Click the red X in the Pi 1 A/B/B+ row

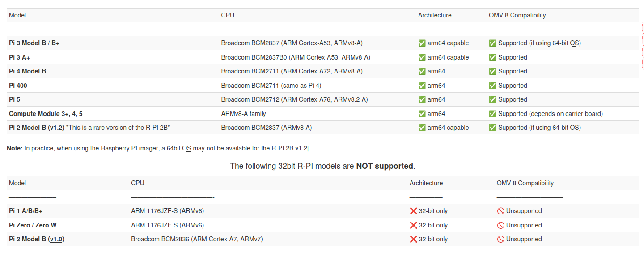[413, 211]
